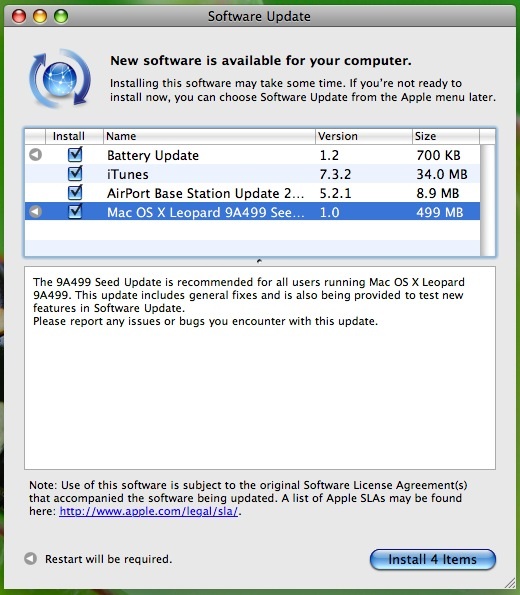Uncheck the iTunes install checkbox
The height and width of the screenshot is (595, 520).
75,173
